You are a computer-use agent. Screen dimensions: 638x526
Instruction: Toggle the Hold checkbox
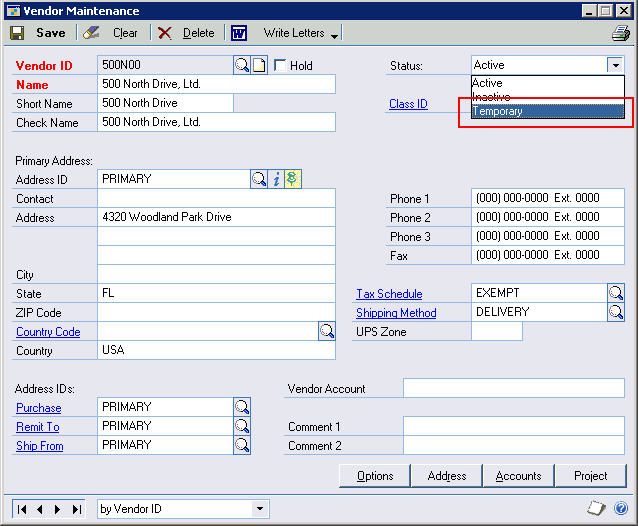click(x=280, y=65)
